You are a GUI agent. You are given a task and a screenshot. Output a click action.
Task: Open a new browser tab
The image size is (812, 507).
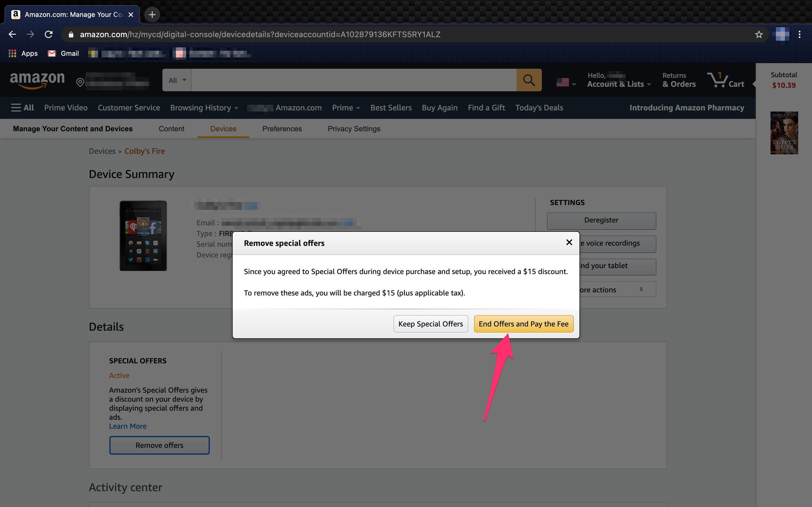pos(152,15)
